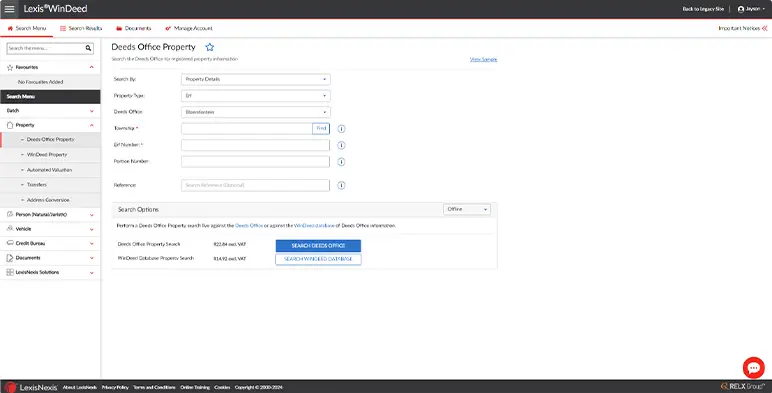Click the Credit Bureau icon in sidebar

click(10, 243)
